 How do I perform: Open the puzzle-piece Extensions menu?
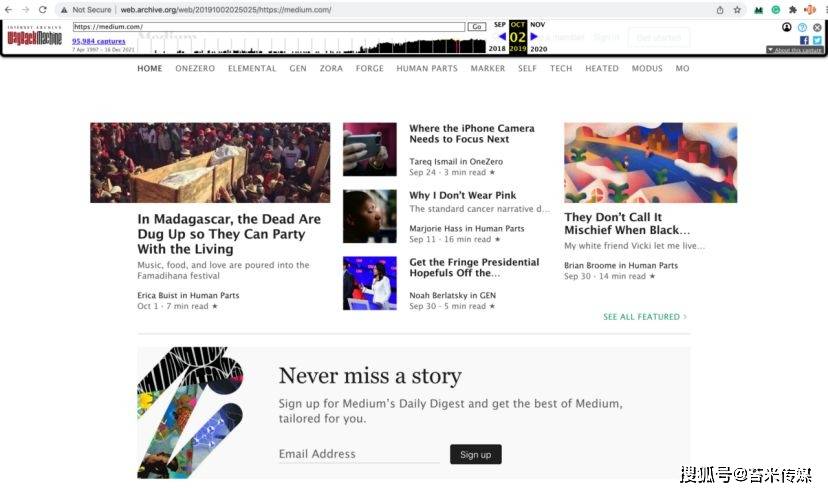793,10
